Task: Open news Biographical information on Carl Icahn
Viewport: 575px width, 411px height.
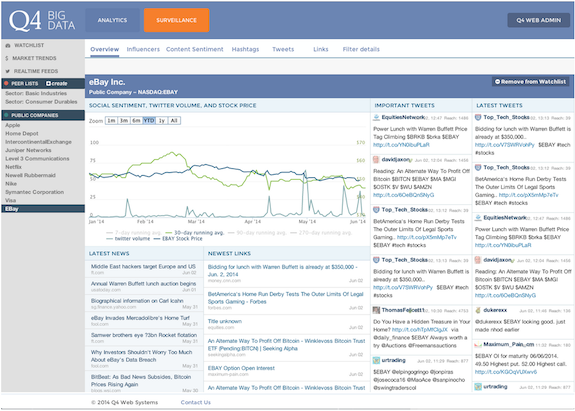Action: click(137, 301)
